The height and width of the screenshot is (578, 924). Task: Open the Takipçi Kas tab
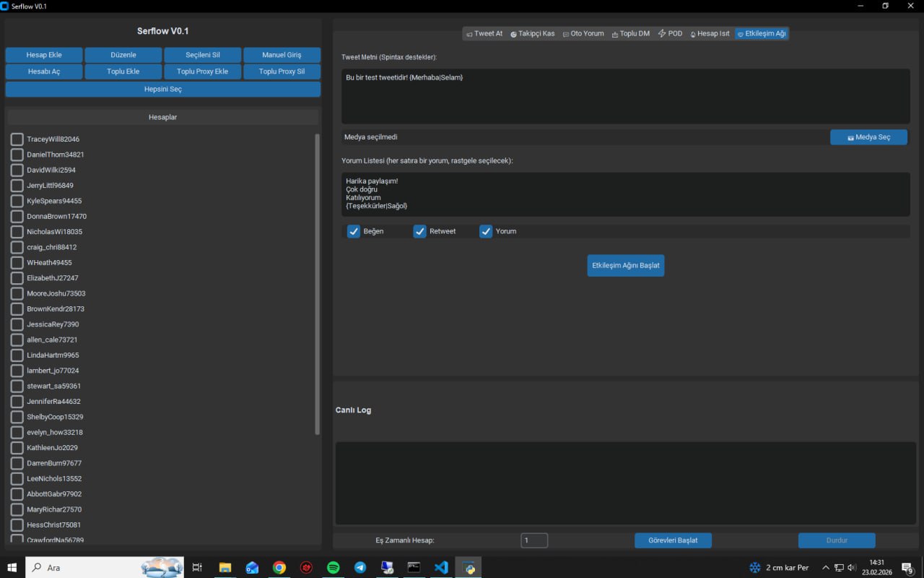coord(532,34)
